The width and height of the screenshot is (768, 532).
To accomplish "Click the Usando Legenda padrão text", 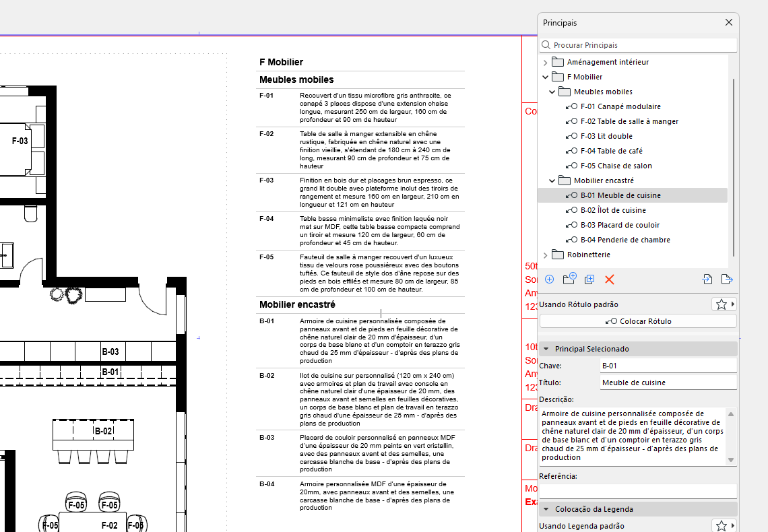I will 581,526.
